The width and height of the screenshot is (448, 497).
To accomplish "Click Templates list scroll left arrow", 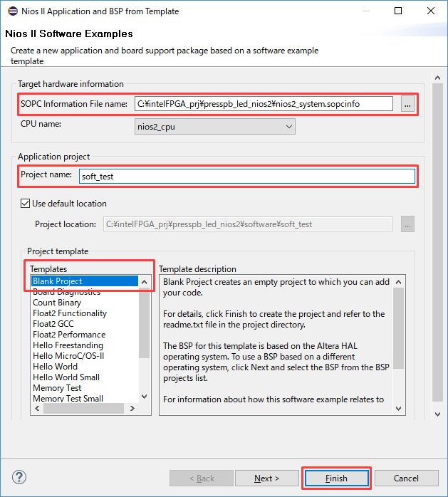I will point(37,408).
